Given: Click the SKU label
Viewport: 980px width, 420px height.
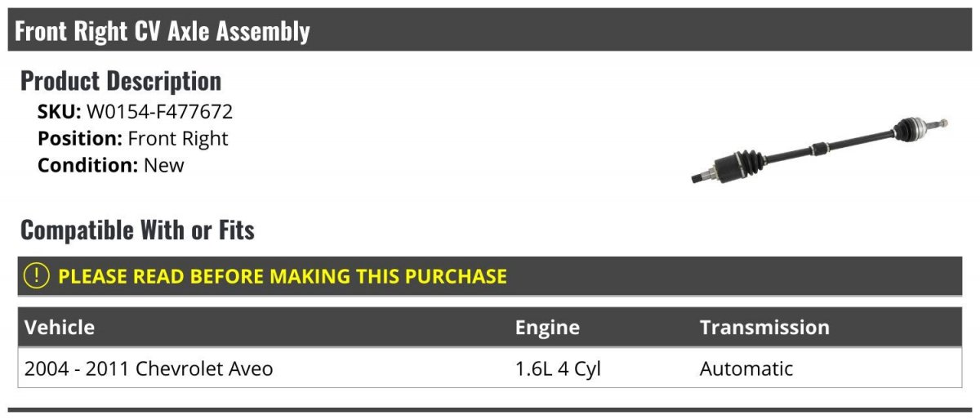Looking at the screenshot, I should (59, 112).
